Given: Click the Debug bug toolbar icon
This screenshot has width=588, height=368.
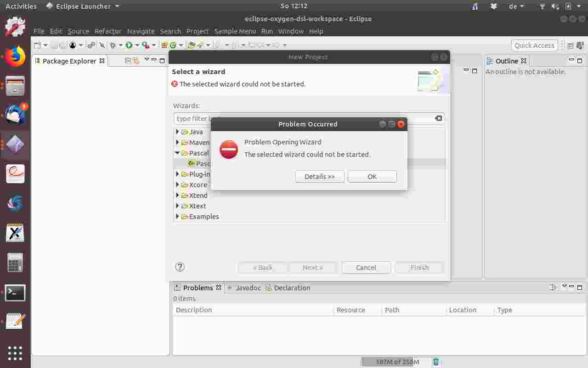Looking at the screenshot, I should click(x=113, y=45).
